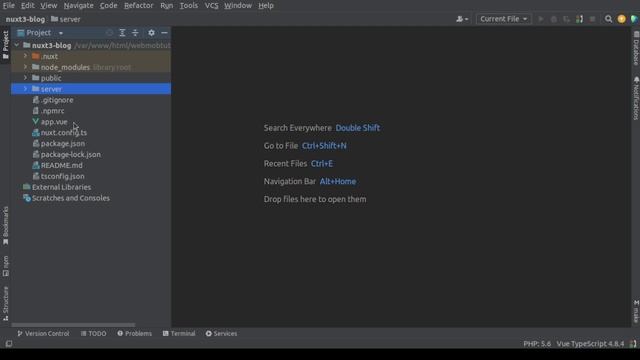Collapse all items in Project panel
The width and height of the screenshot is (640, 360).
click(x=135, y=33)
